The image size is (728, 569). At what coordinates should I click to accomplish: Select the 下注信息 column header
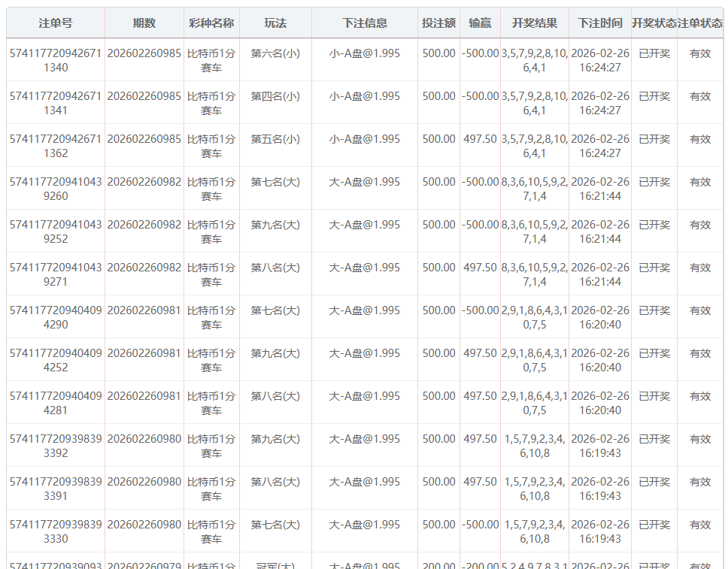(365, 23)
